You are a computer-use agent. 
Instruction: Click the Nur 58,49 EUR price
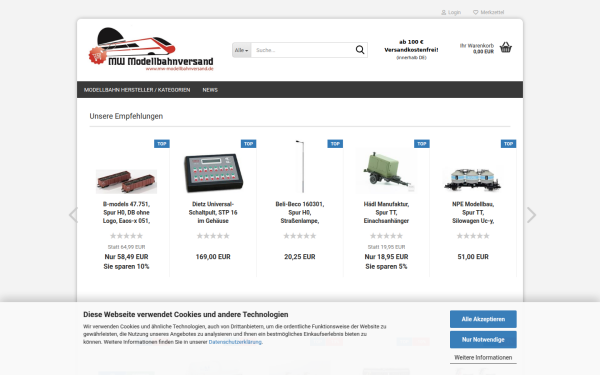click(126, 257)
